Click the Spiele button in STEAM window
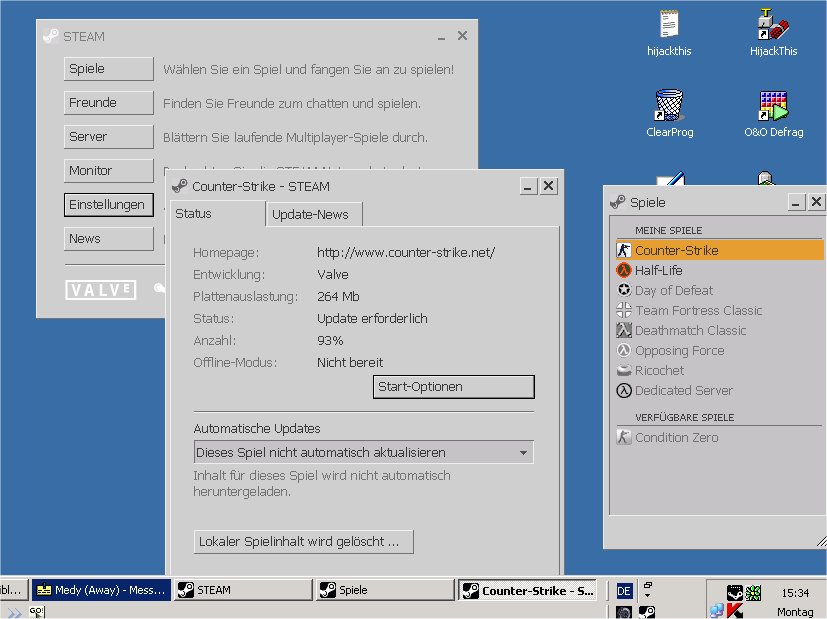The width and height of the screenshot is (827, 619). 109,69
